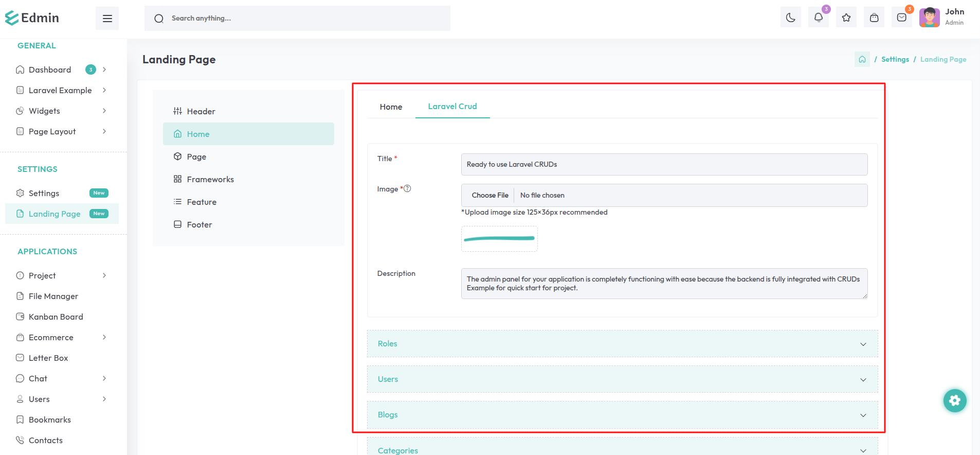Viewport: 980px width, 455px height.
Task: Select the Laravel Crud tab
Action: click(452, 107)
